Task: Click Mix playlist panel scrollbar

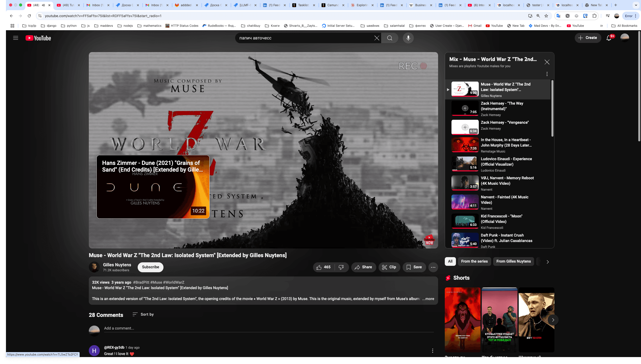Action: pyautogui.click(x=552, y=109)
